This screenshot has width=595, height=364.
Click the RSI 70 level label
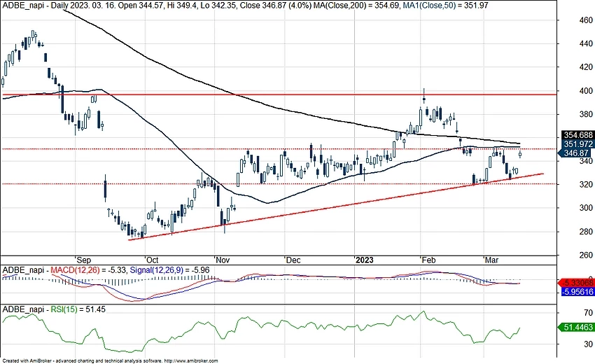coord(588,313)
